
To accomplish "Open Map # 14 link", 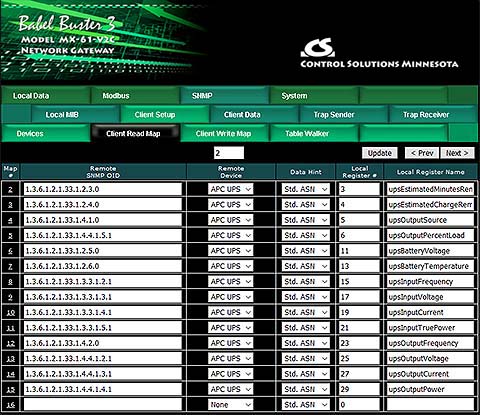I will coord(10,374).
